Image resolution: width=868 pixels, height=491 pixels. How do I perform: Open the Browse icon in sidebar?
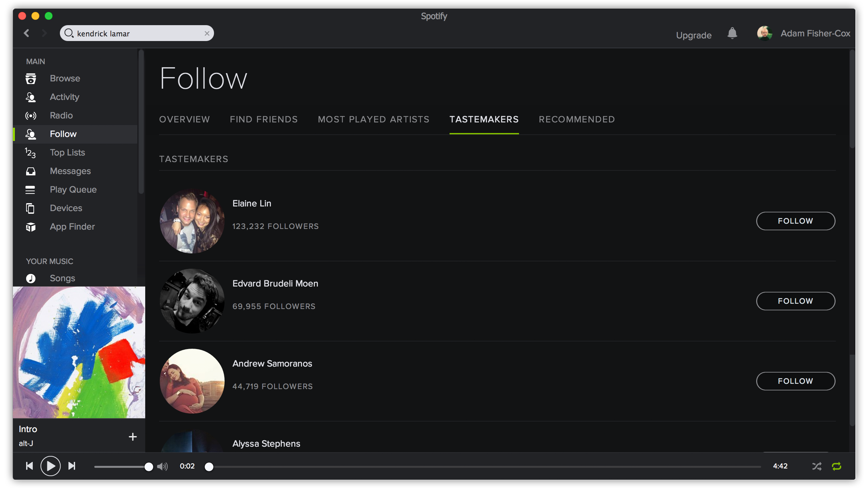click(x=31, y=78)
